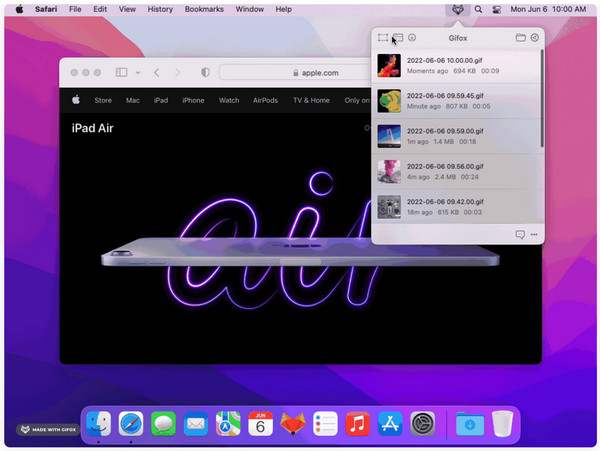The image size is (600, 451).
Task: Select 2022-06-06 09.42.00.gif recording
Action: pos(457,207)
